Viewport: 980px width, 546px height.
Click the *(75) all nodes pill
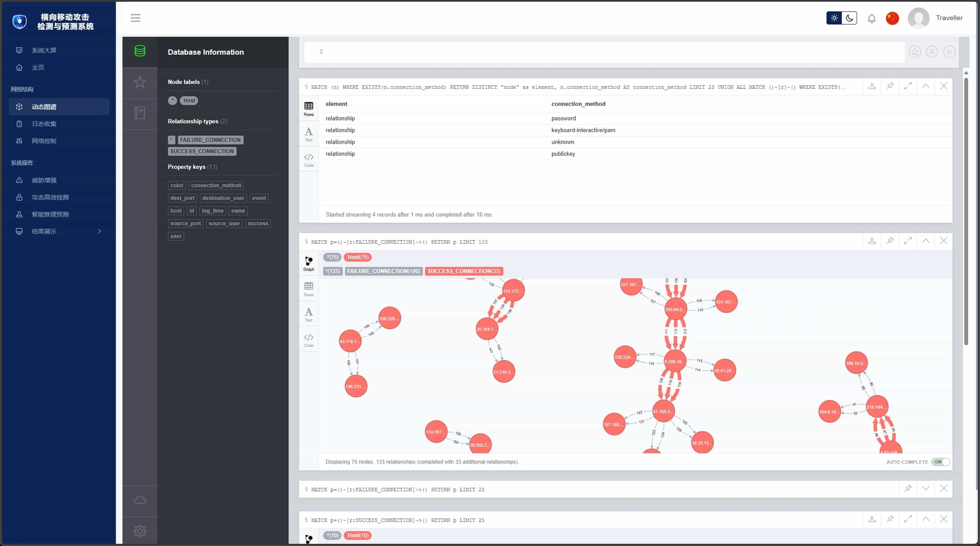coord(332,257)
